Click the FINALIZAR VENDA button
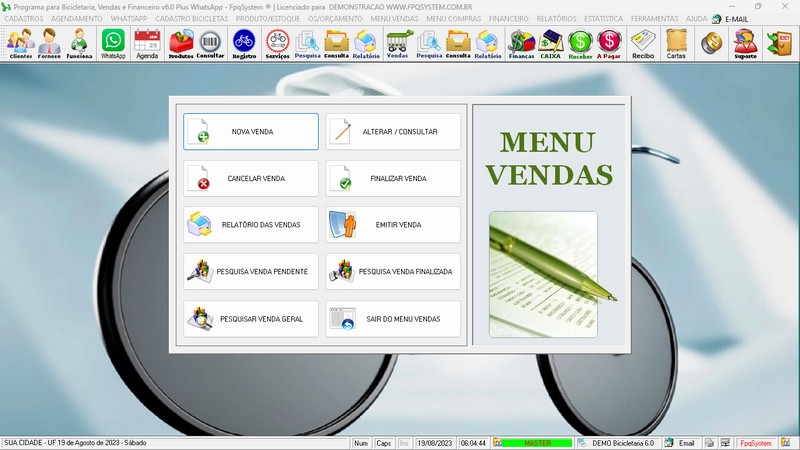 [393, 179]
